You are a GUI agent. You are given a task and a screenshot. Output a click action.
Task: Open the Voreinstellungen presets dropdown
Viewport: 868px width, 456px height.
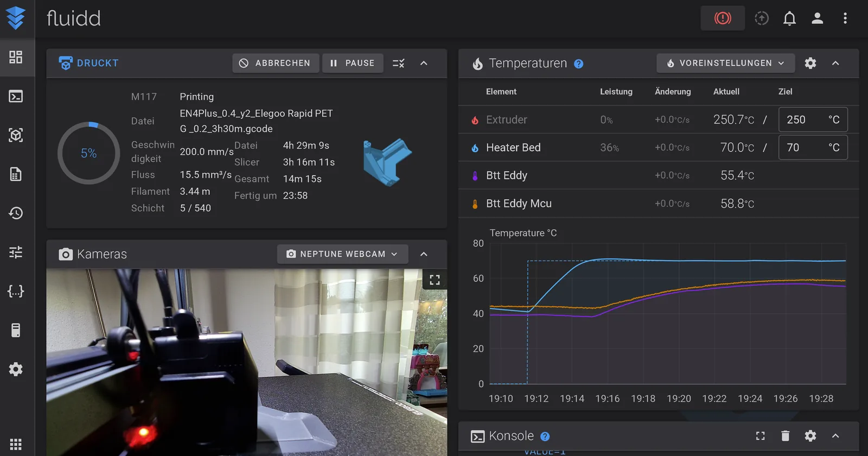click(726, 63)
